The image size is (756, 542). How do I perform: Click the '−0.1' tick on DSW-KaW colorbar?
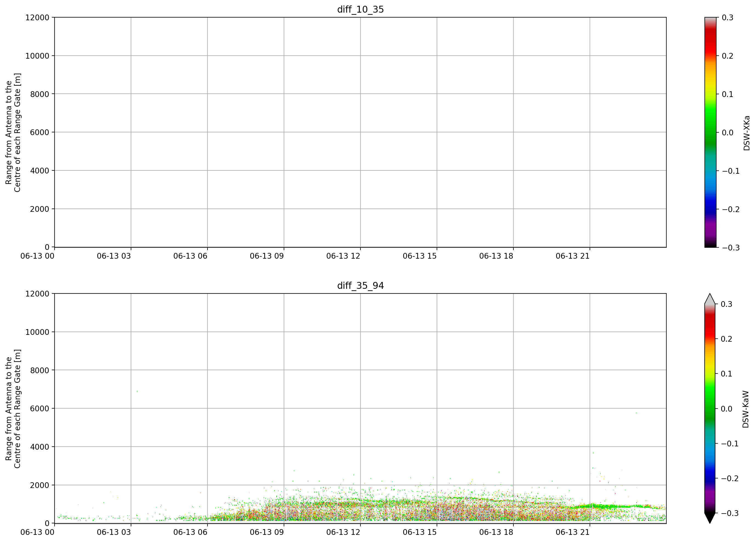[730, 443]
